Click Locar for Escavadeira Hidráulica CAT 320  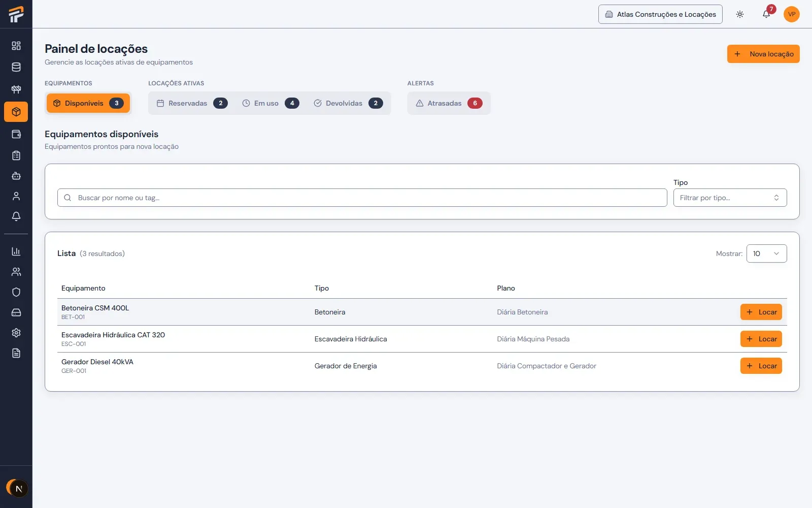[x=761, y=339]
